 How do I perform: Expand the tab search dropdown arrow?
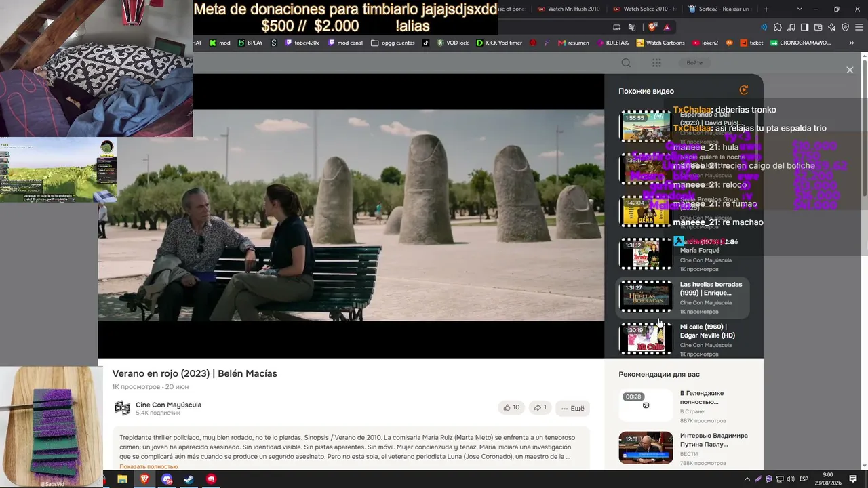[x=800, y=9]
